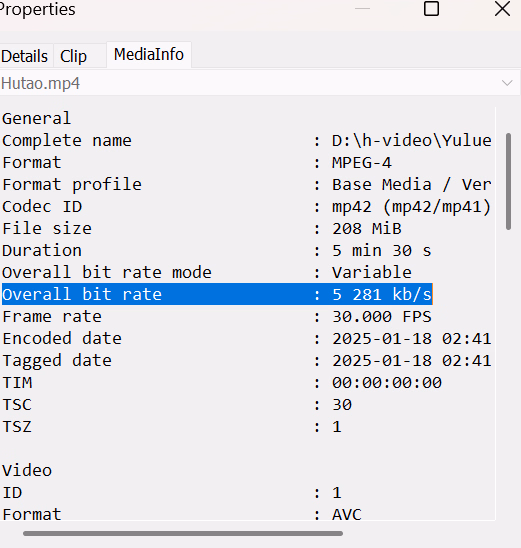Select the highlighted Overall bit rate row
The height and width of the screenshot is (548, 521).
(x=217, y=294)
